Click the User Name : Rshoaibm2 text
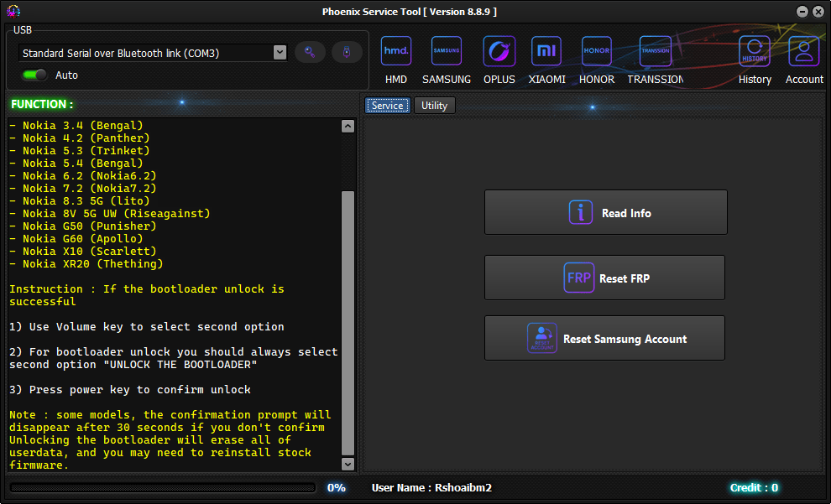Viewport: 831px width, 504px height. [431, 487]
